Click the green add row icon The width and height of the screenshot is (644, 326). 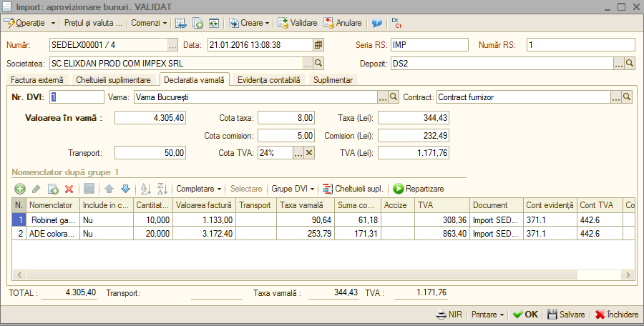[x=20, y=189]
